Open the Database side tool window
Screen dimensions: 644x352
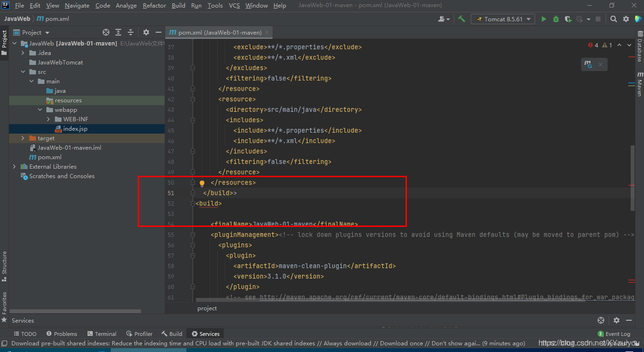639,46
